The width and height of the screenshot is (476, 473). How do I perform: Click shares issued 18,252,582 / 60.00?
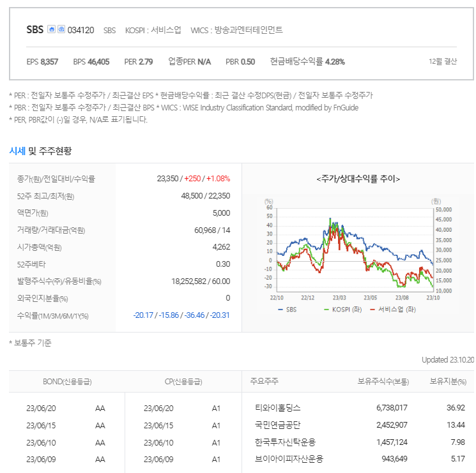coord(201,282)
